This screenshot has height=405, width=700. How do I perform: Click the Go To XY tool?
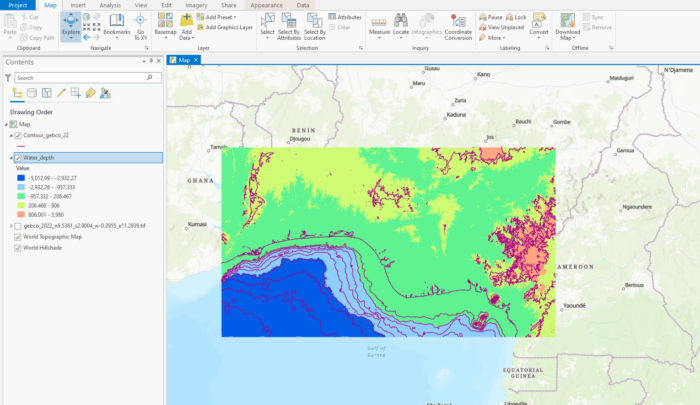140,27
